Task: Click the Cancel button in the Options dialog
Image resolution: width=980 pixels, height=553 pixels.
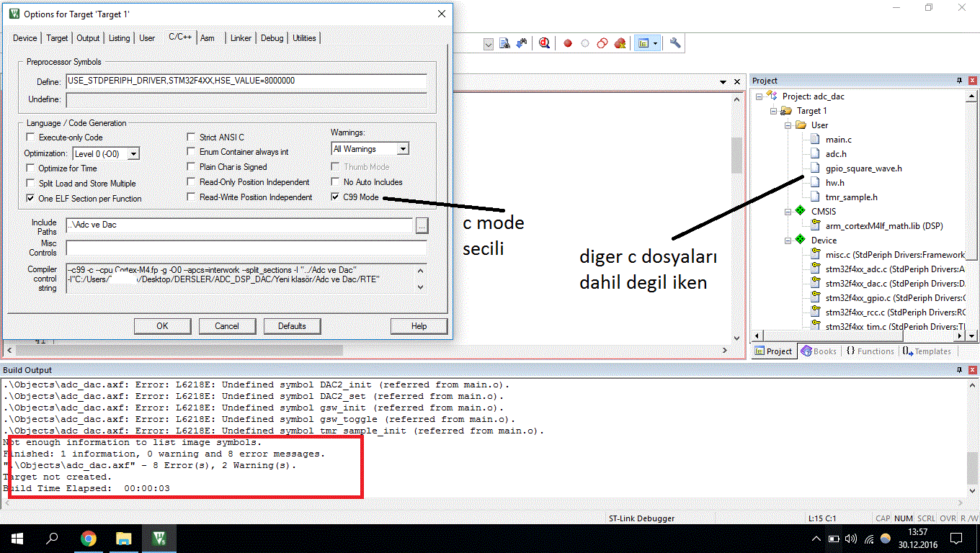Action: point(227,326)
